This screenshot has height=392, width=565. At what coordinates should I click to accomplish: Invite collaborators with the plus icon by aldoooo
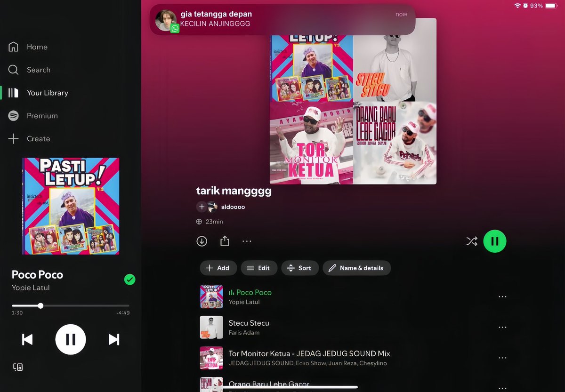[x=202, y=207]
